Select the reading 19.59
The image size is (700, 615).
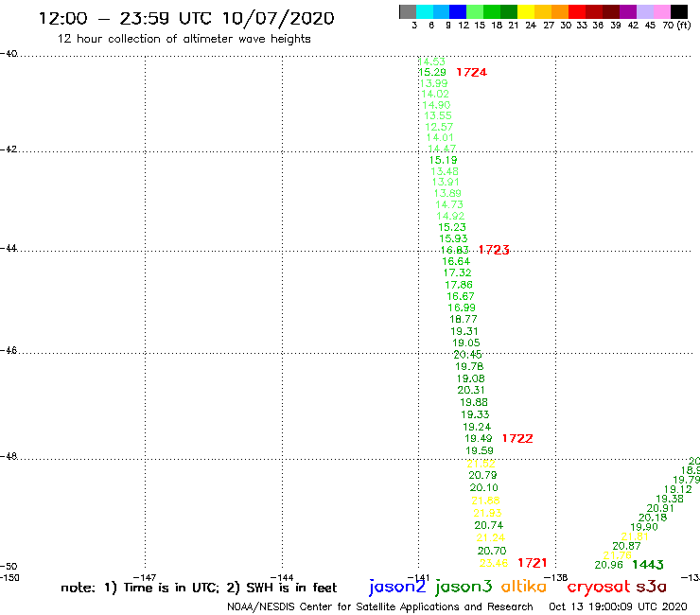[x=480, y=451]
